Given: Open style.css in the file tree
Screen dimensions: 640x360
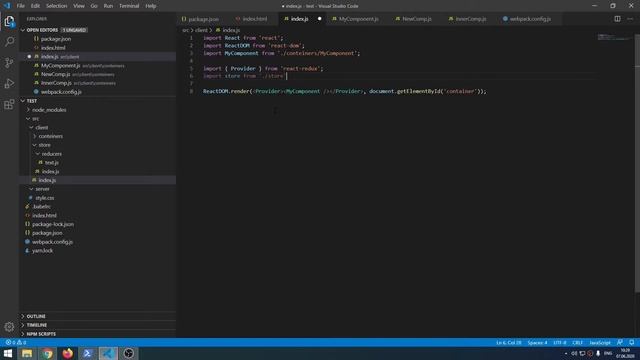Looking at the screenshot, I should (x=44, y=198).
